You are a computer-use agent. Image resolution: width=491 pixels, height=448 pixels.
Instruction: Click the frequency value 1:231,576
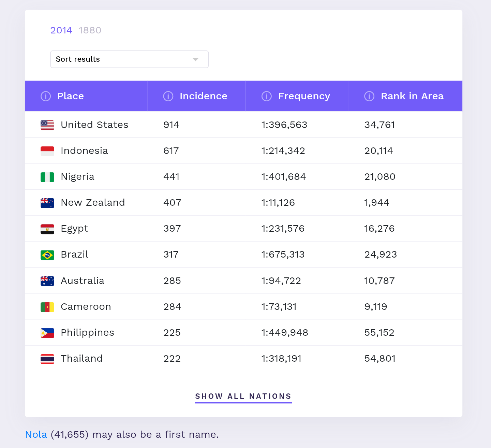[283, 229]
